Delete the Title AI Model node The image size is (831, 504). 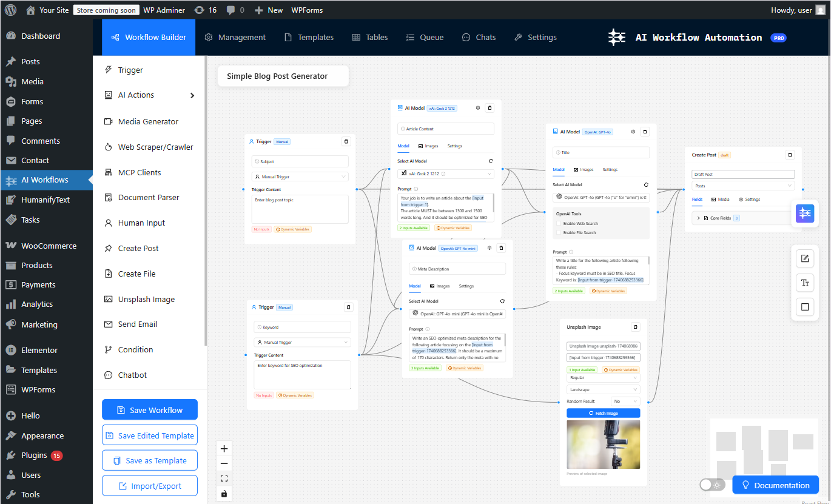coord(645,132)
